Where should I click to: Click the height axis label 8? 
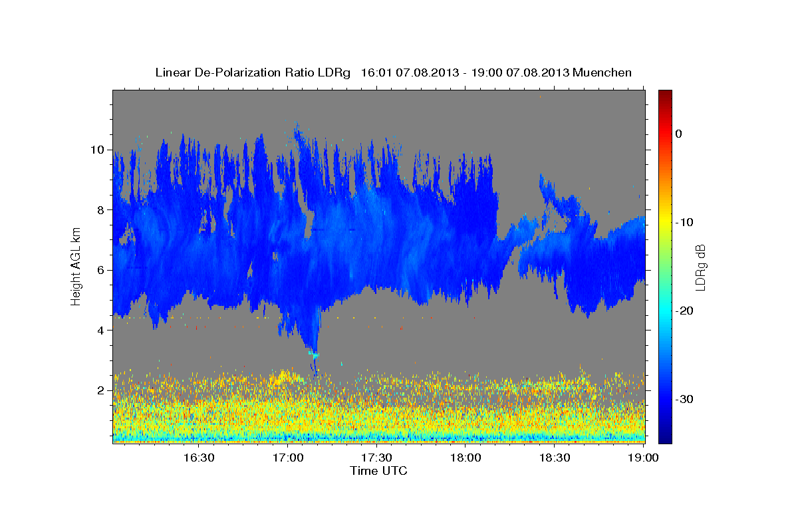click(102, 210)
